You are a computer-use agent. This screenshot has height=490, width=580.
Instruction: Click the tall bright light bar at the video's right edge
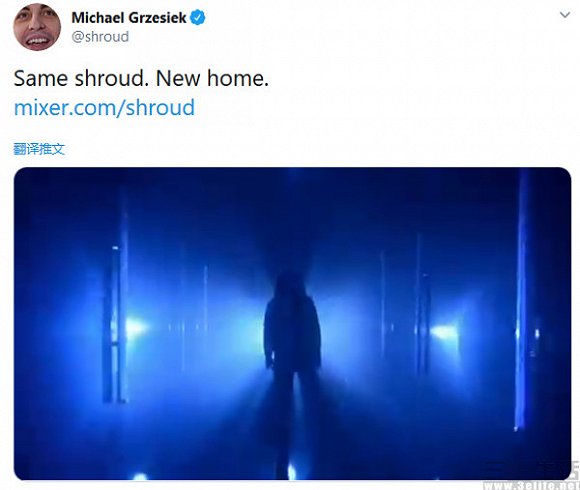pyautogui.click(x=522, y=300)
